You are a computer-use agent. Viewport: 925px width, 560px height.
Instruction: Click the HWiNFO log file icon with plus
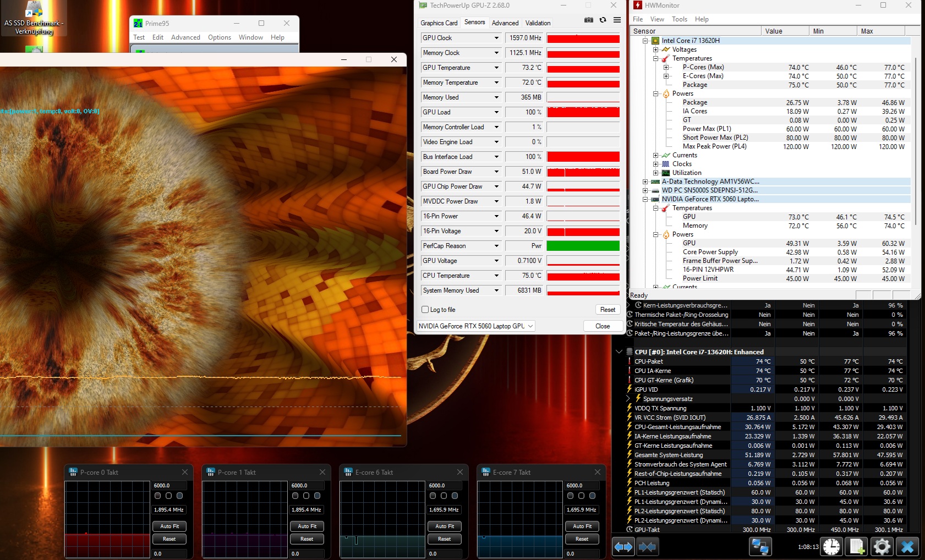[857, 547]
